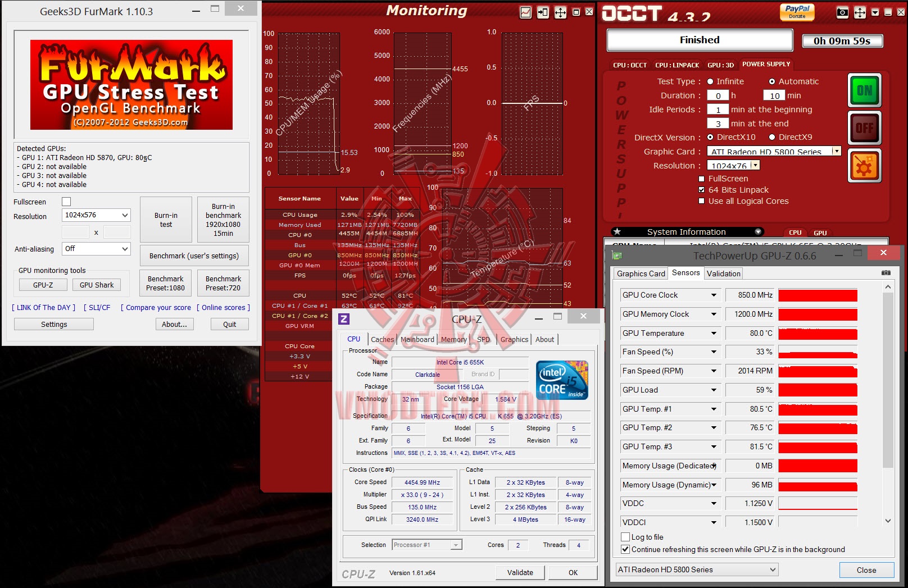Switch to the GPU : 3D tab

720,65
